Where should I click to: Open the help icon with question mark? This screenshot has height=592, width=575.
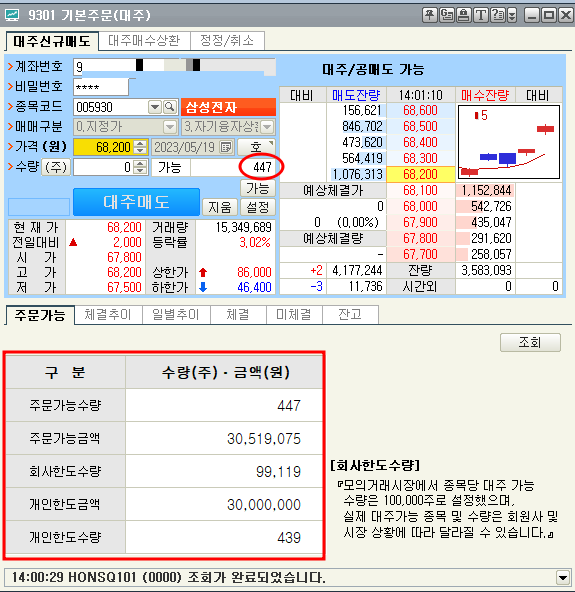coord(498,15)
